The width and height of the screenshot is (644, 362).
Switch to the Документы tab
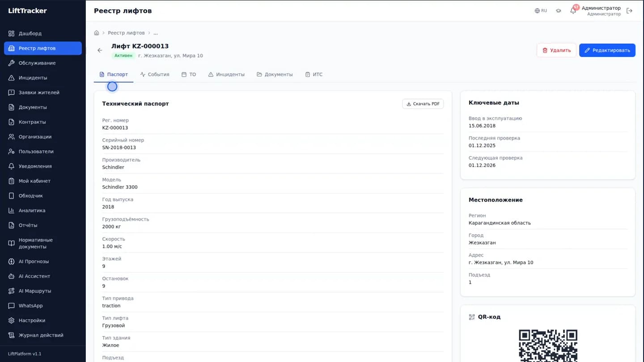[275, 75]
